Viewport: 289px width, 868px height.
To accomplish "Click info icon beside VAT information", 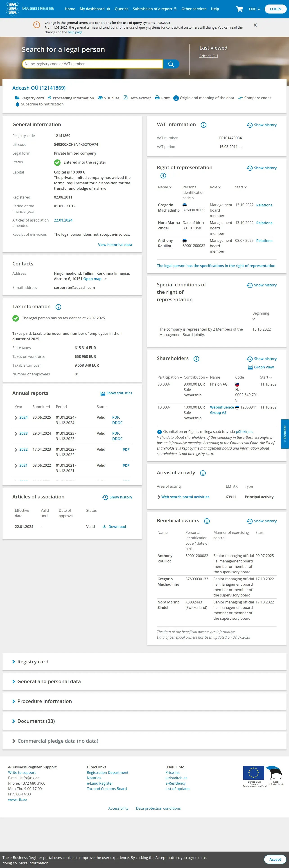I will [x=203, y=125].
